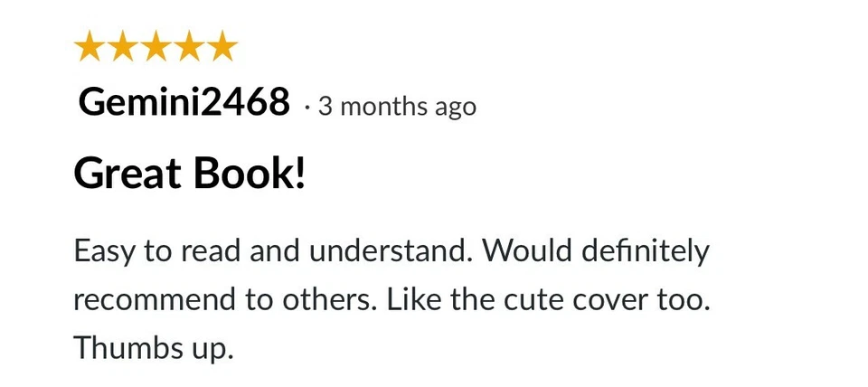
Task: Click the word "Book!" in the title
Action: (248, 174)
